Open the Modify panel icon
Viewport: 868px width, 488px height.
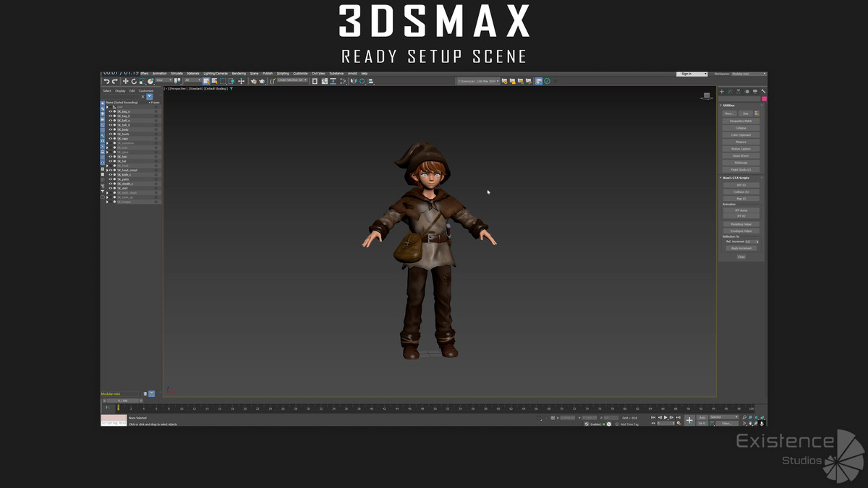tap(730, 92)
